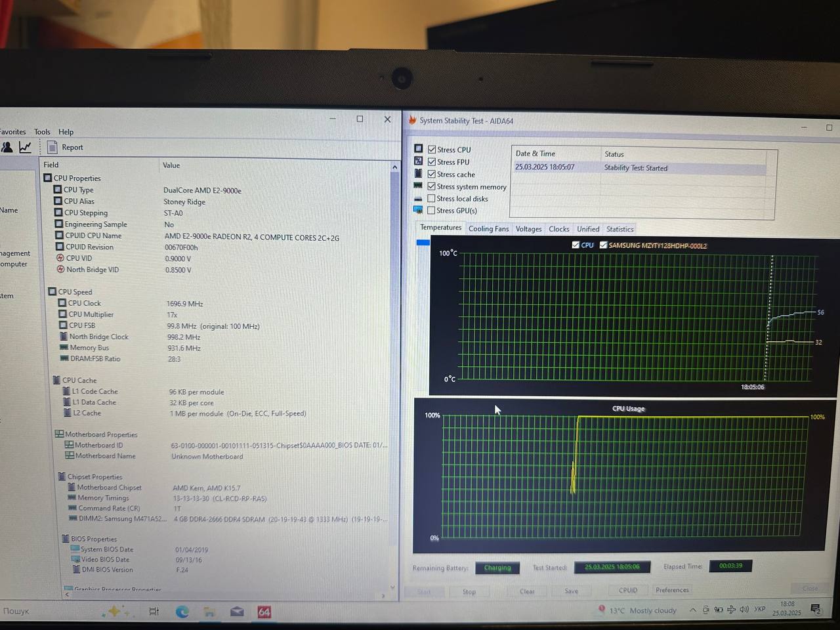This screenshot has width=840, height=630.
Task: Click the Report document icon in toolbar
Action: click(x=52, y=147)
